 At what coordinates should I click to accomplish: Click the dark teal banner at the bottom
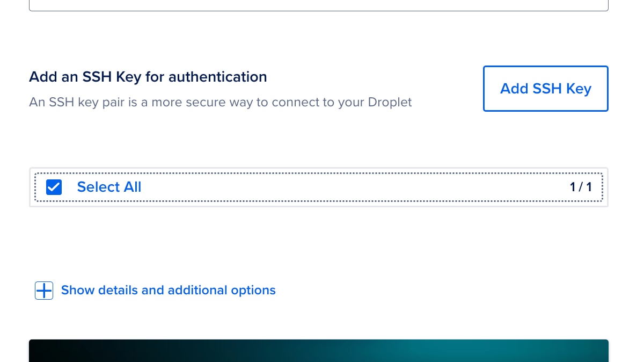318,350
